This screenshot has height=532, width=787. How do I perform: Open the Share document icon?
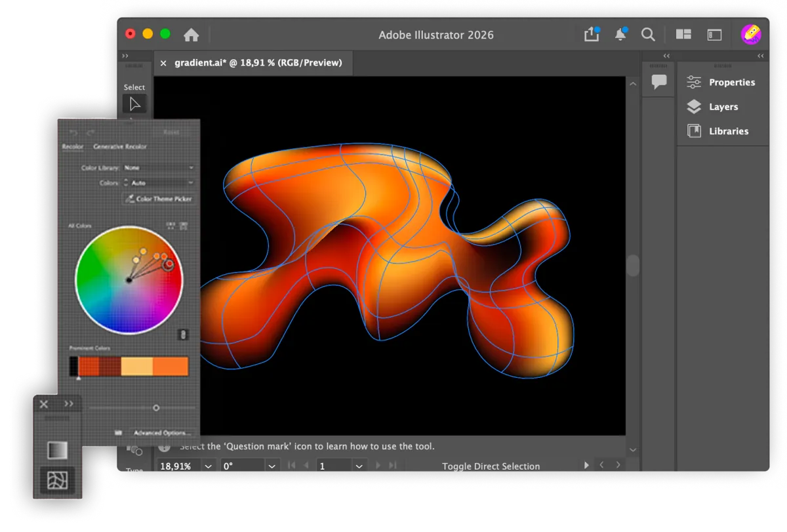tap(592, 34)
